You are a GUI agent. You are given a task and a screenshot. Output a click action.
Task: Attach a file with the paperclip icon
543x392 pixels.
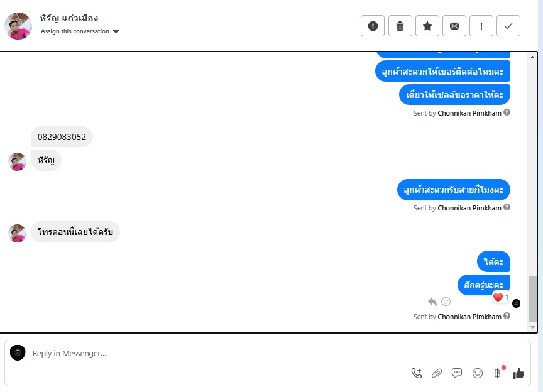tap(437, 373)
